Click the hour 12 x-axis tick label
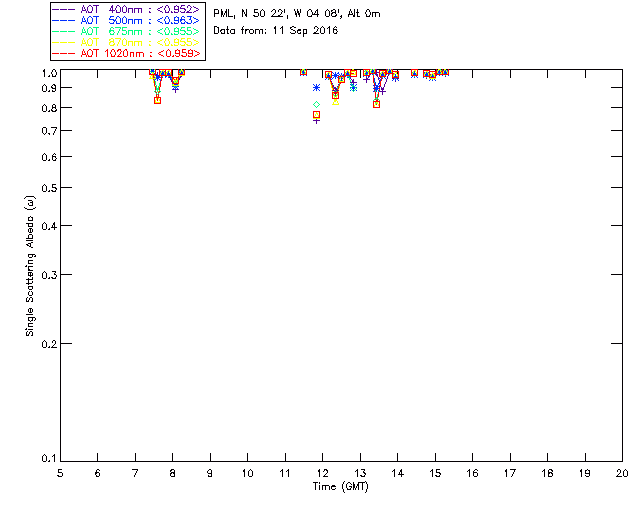Screen dimensions: 640x512 [322, 473]
